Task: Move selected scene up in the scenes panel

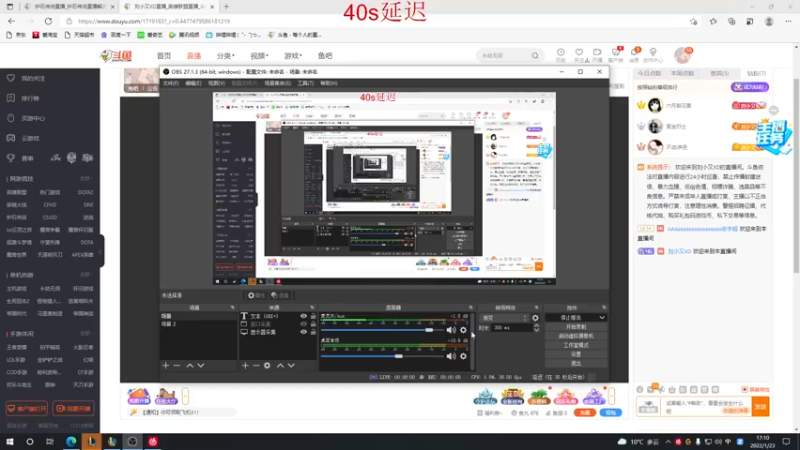Action: pyautogui.click(x=190, y=365)
